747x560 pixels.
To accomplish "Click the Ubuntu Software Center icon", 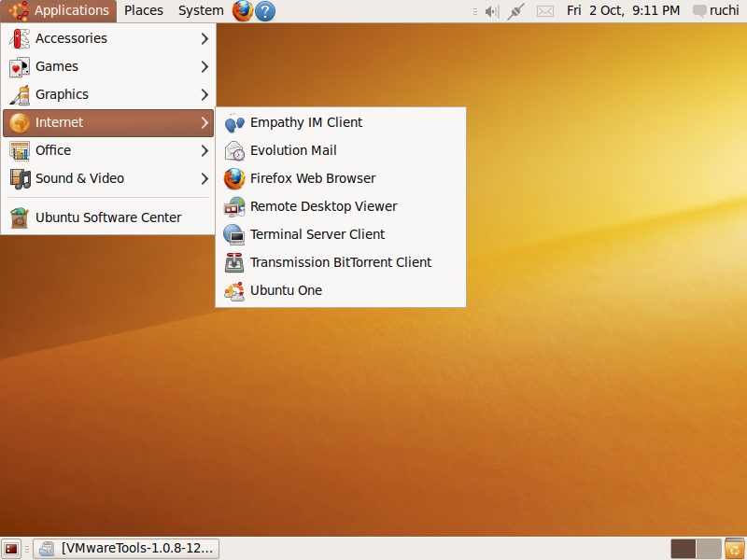I will [20, 217].
